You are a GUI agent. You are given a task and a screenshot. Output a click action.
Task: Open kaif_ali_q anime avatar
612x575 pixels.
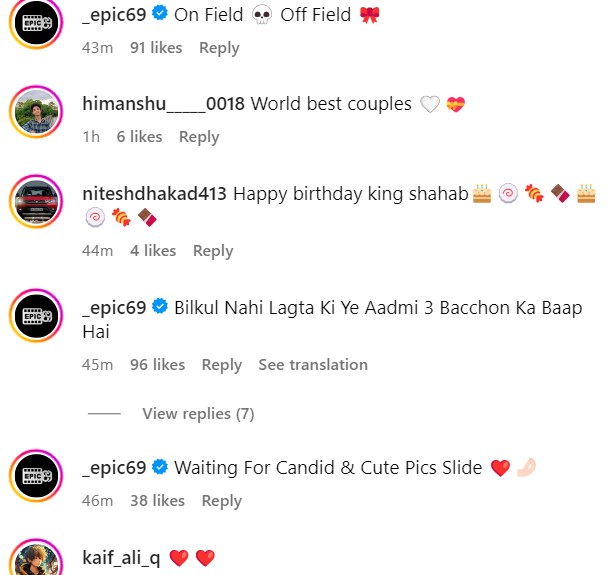(36, 558)
